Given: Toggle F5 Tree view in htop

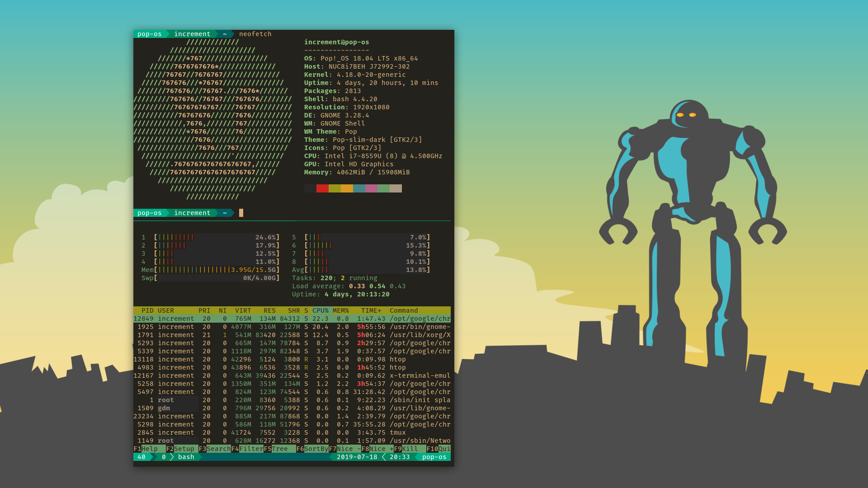Looking at the screenshot, I should (279, 449).
